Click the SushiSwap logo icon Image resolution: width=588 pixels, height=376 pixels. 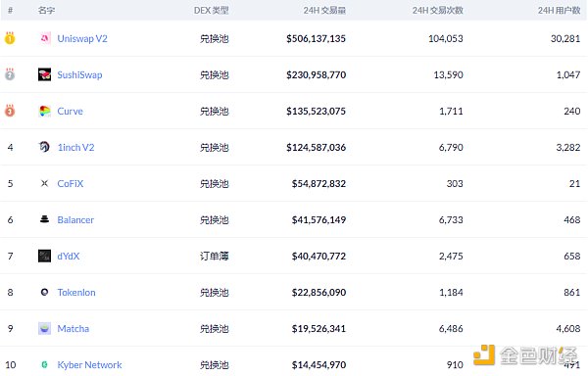point(45,74)
